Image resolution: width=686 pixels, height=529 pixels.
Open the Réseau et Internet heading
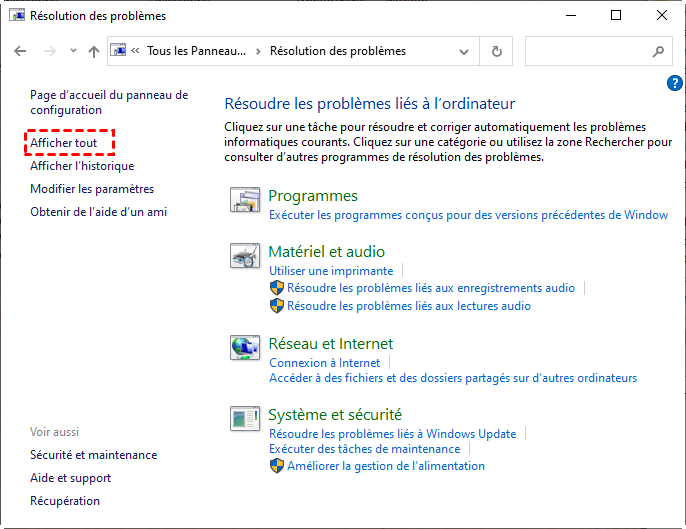pos(331,344)
